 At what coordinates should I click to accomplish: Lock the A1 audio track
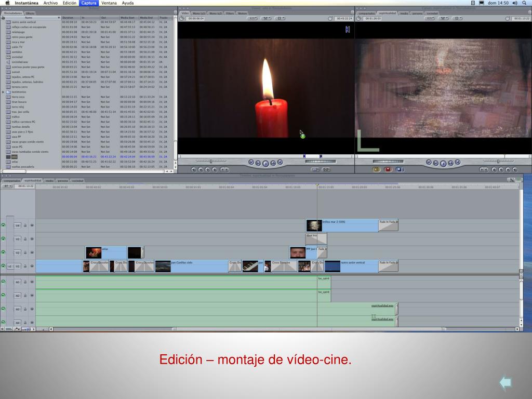coord(25,282)
